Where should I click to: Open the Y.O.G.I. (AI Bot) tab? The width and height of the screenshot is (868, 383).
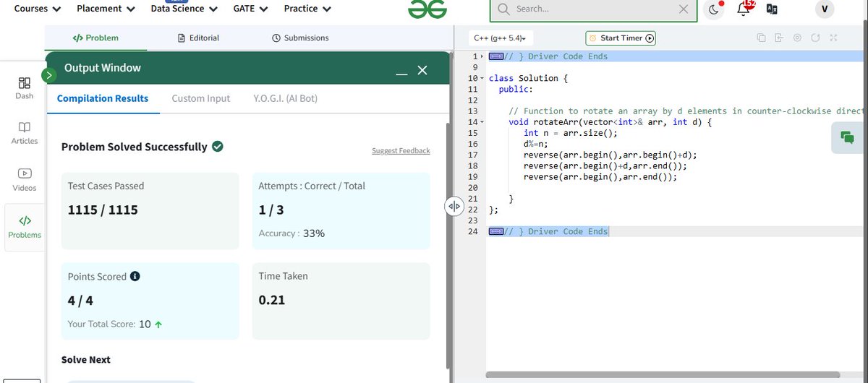tap(285, 98)
